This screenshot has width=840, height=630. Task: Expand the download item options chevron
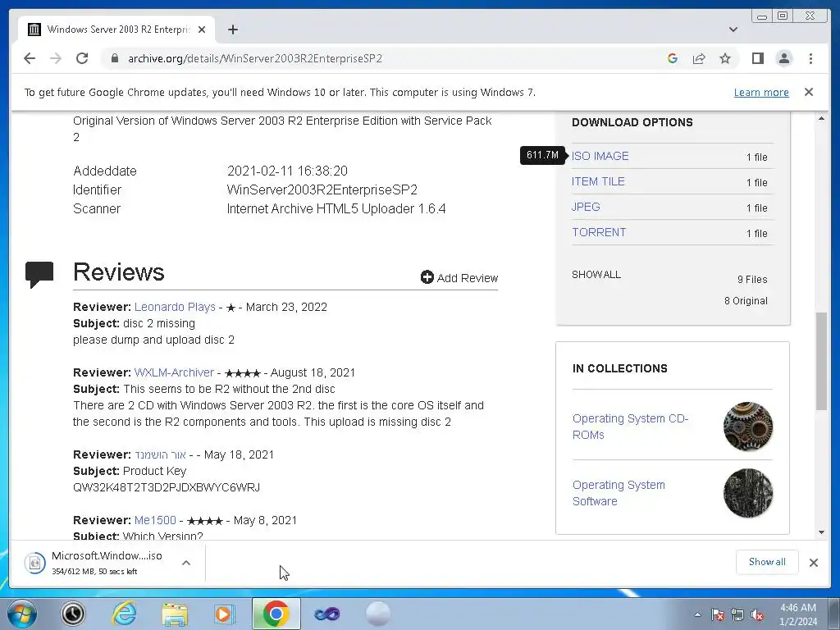pyautogui.click(x=186, y=563)
